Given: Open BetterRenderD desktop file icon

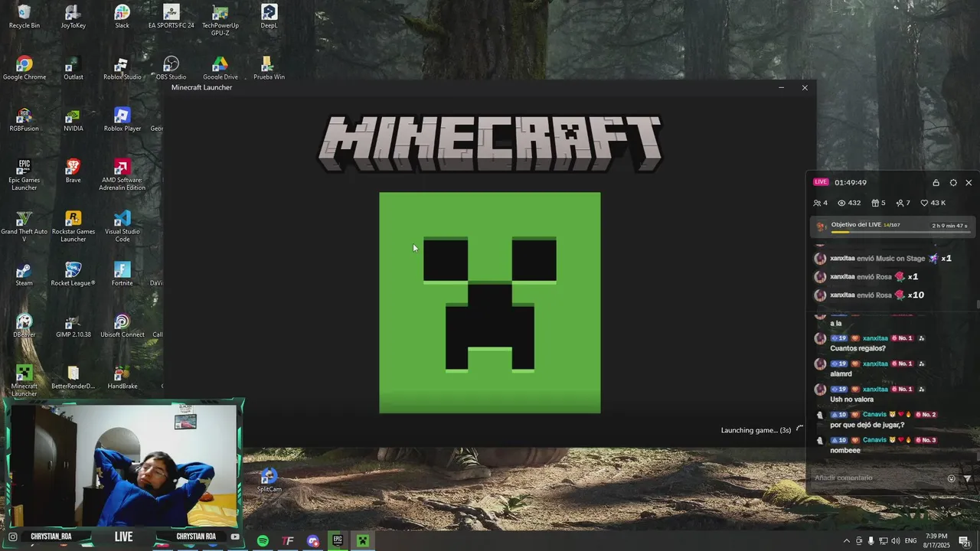Looking at the screenshot, I should [73, 377].
